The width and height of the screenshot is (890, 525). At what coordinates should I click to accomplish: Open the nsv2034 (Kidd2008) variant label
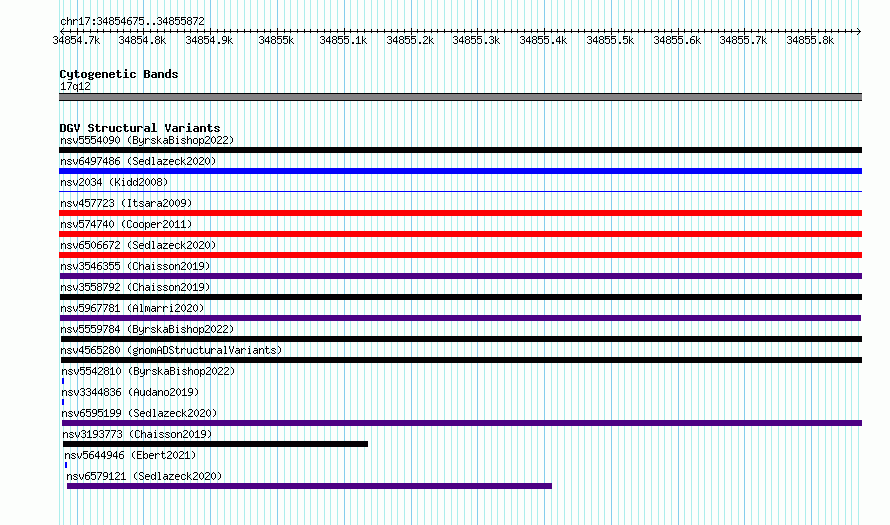tap(114, 182)
